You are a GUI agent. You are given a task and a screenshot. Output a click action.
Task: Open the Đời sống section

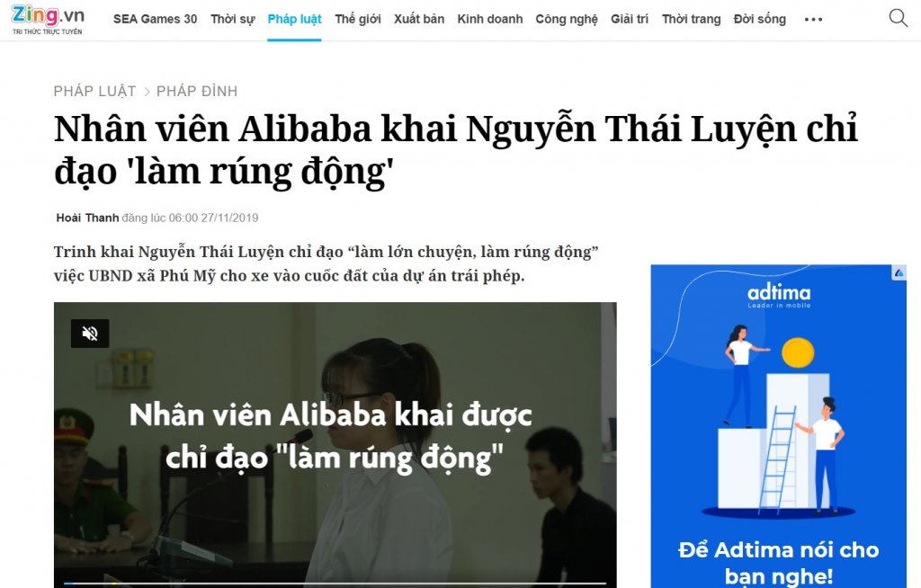coord(759,20)
